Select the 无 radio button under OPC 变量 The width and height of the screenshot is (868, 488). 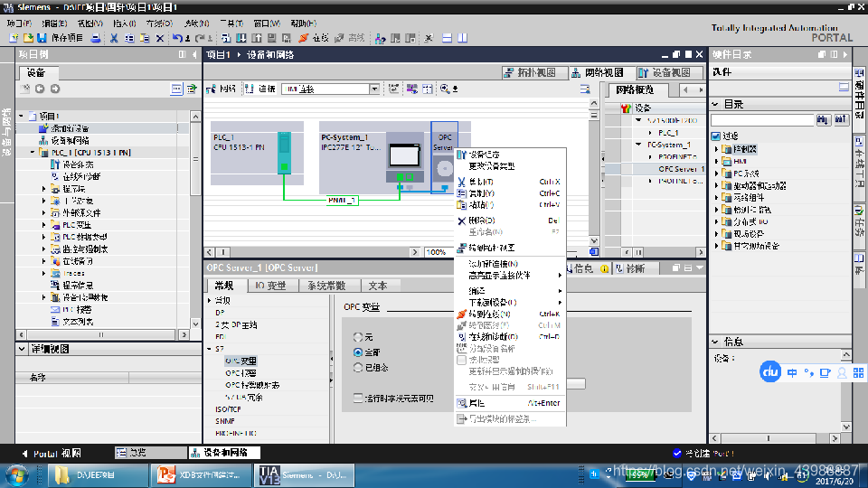pyautogui.click(x=358, y=337)
